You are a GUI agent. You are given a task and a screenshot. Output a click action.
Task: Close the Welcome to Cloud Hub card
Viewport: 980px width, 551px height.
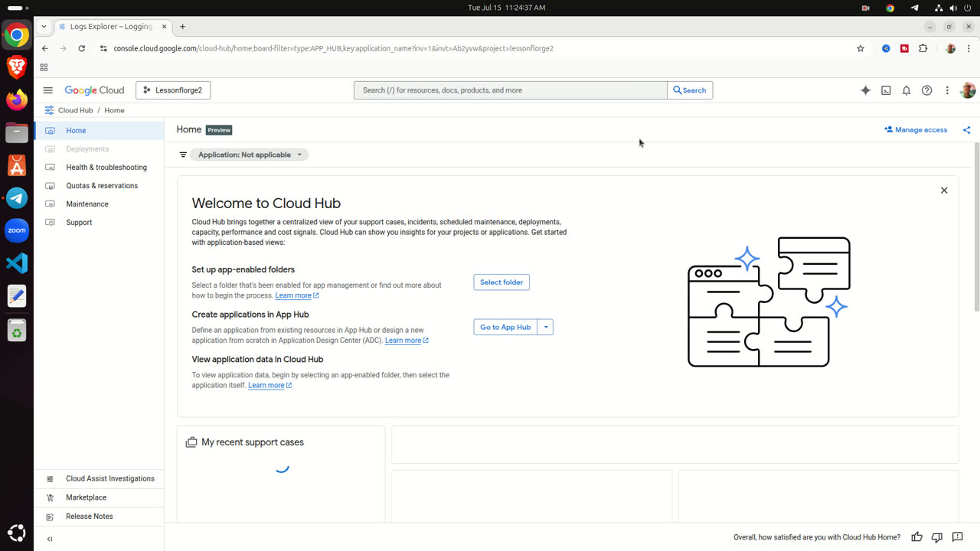point(944,191)
